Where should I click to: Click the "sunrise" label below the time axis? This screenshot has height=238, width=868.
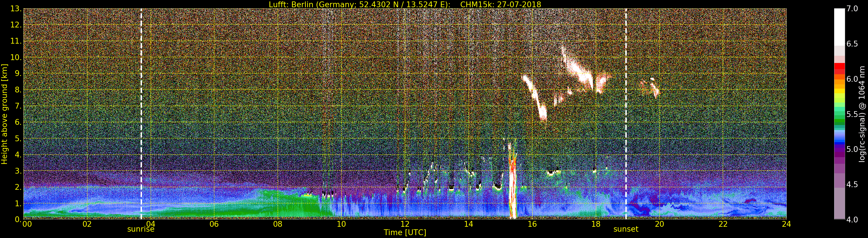click(x=141, y=229)
